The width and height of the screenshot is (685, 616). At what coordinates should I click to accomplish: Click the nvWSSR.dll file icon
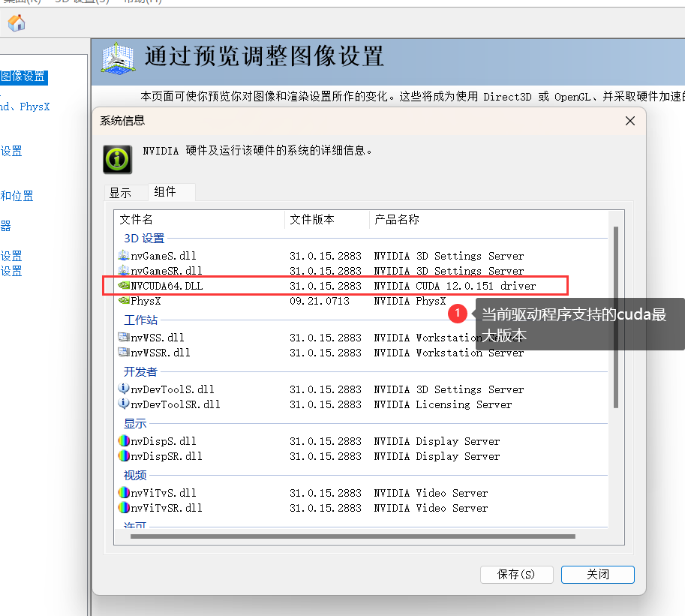coord(124,352)
